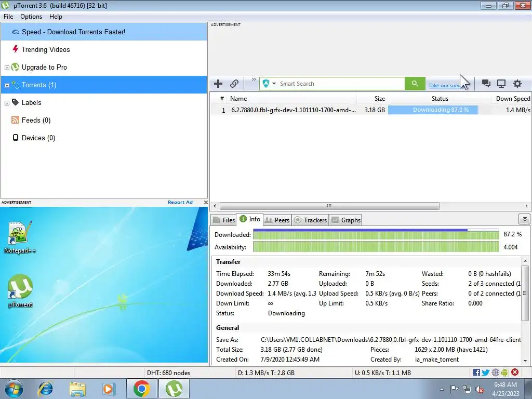Open Windows Explorer folder in taskbar

77,389
